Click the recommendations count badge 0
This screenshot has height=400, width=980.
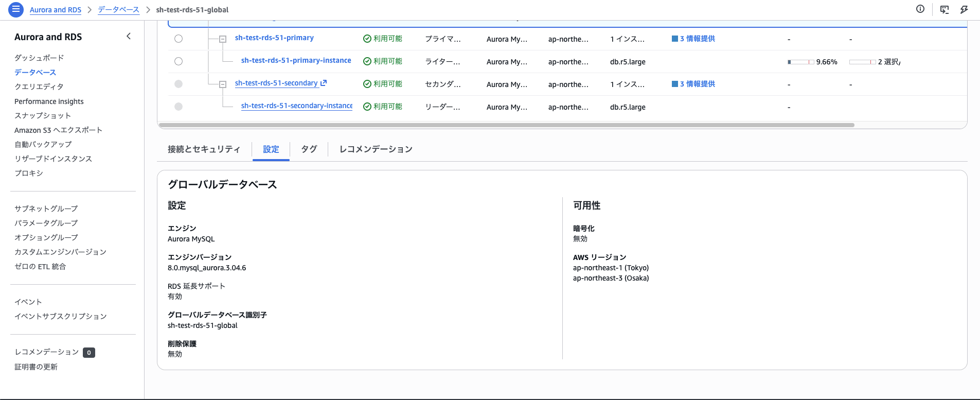pyautogui.click(x=89, y=353)
